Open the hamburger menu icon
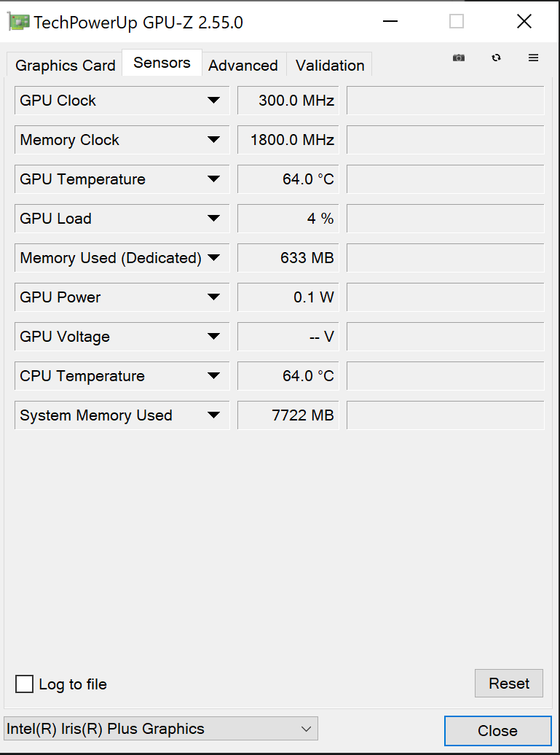Screen dimensions: 560x755 click(x=533, y=58)
